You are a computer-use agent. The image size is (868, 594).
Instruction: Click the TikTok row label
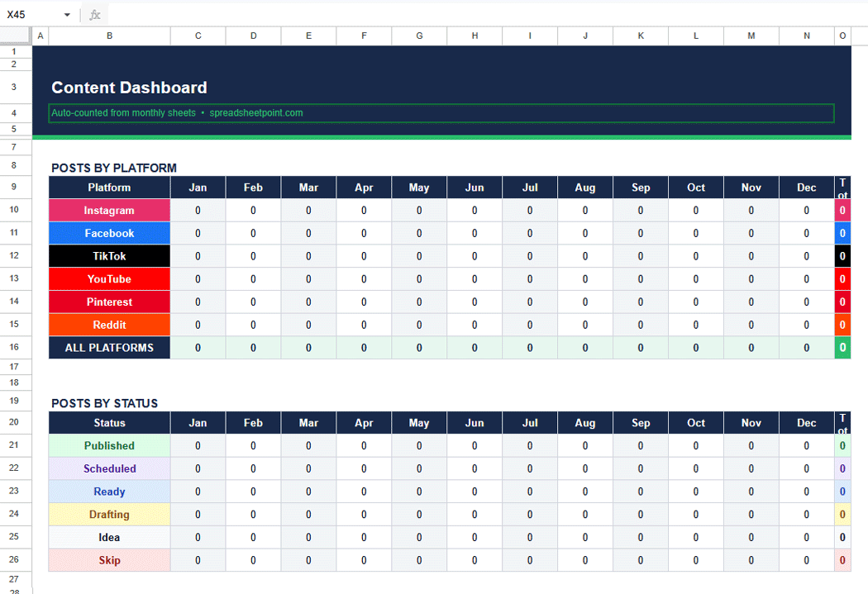click(109, 256)
